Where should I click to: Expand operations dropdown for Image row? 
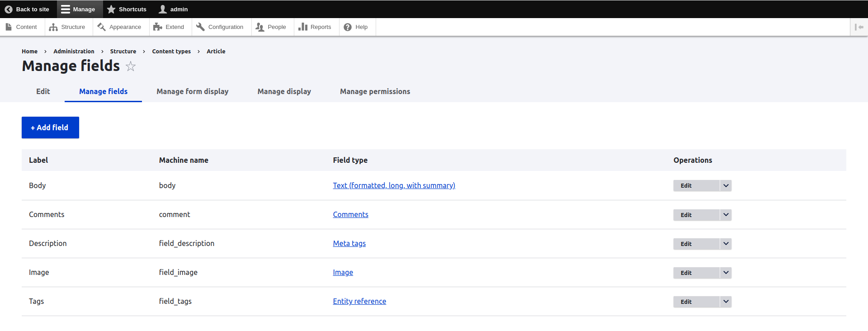[726, 273]
